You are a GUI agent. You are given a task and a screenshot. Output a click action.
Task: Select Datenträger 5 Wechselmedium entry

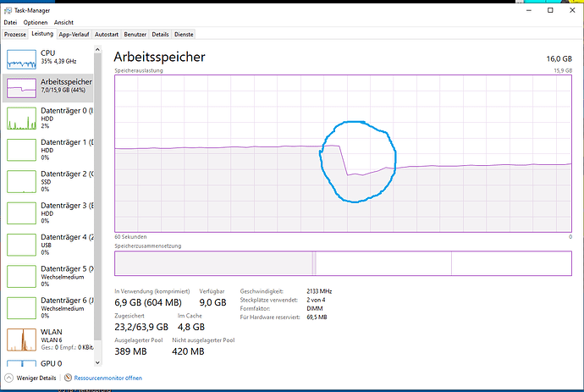click(48, 276)
